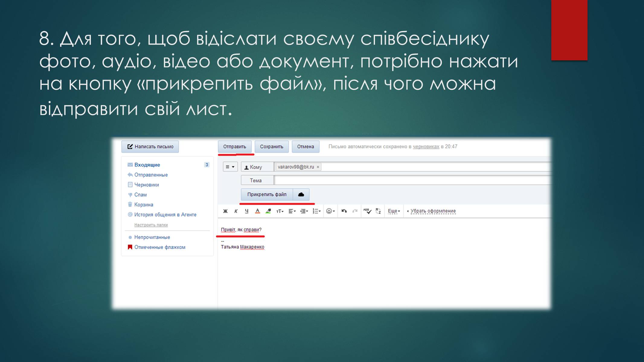Image resolution: width=644 pixels, height=362 pixels.
Task: Open the indent dropdown
Action: 304,211
